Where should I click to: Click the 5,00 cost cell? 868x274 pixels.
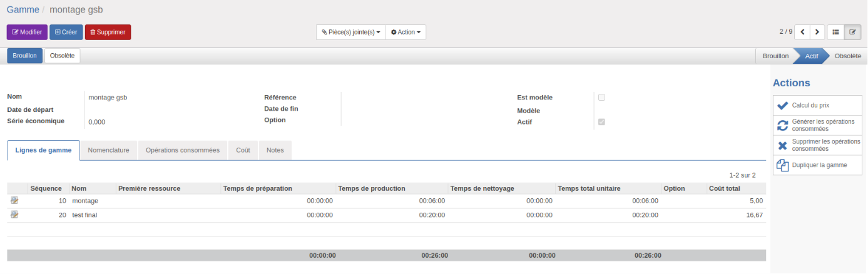pos(755,201)
